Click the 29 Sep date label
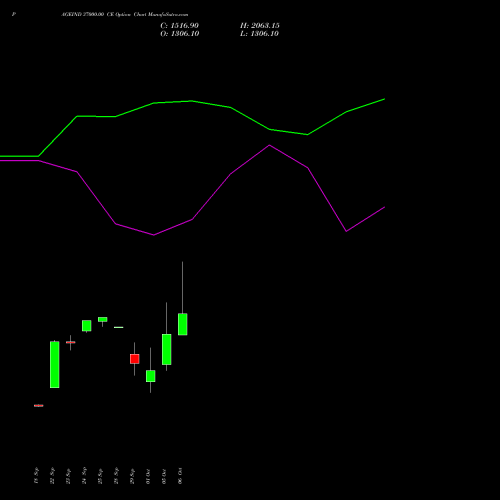The height and width of the screenshot is (500, 500). point(132,476)
